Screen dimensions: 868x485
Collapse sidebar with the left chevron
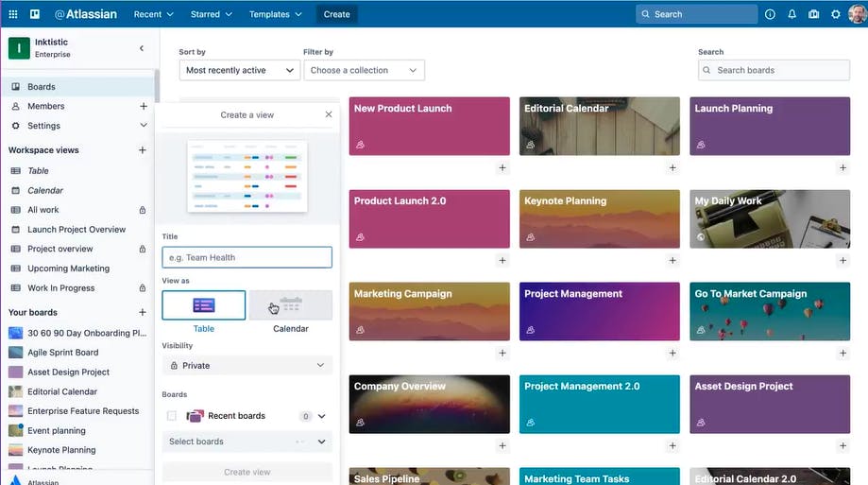[142, 48]
